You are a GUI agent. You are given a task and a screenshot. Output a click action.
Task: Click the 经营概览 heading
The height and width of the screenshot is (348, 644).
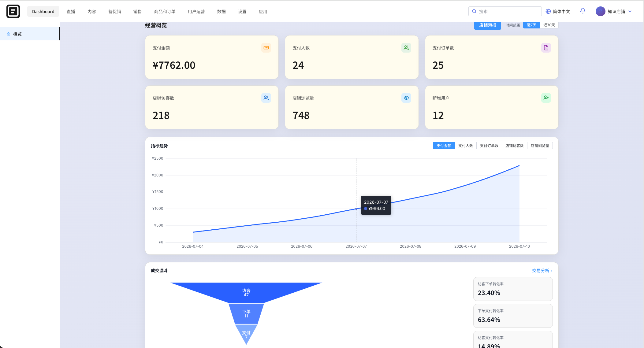tap(156, 25)
